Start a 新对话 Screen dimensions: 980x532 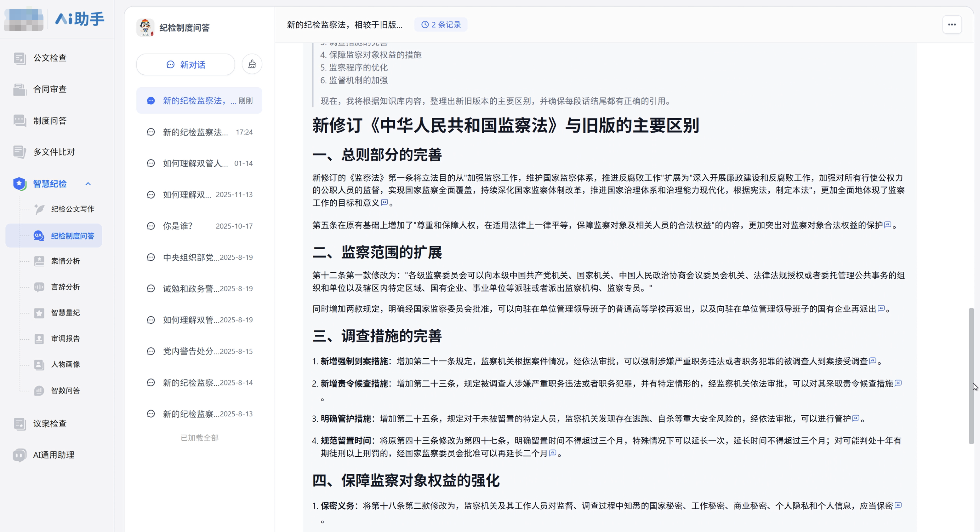186,64
